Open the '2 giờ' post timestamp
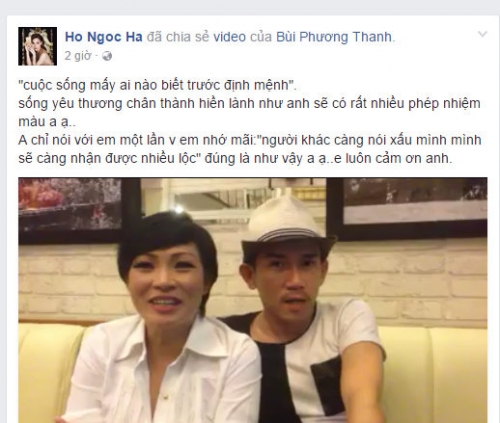Image resolution: width=500 pixels, height=423 pixels. 78,56
